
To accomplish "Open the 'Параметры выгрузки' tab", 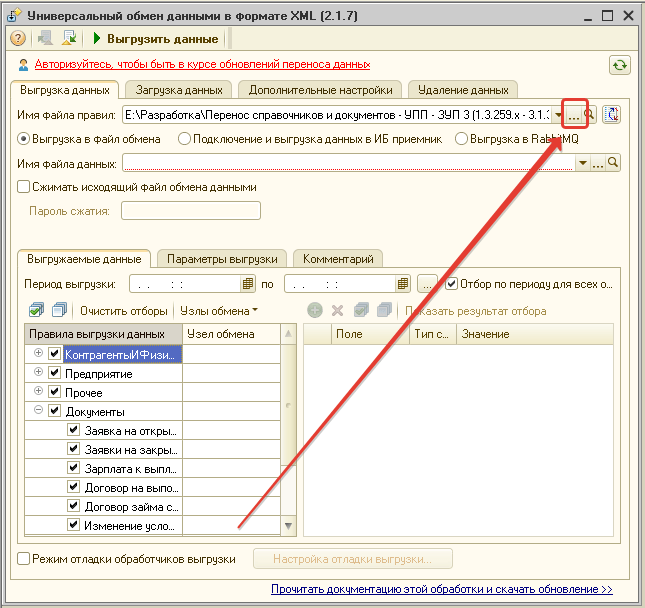I will pyautogui.click(x=222, y=258).
